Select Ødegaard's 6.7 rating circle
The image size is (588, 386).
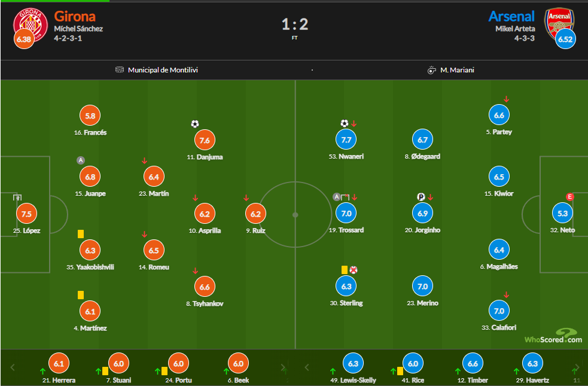pyautogui.click(x=423, y=139)
